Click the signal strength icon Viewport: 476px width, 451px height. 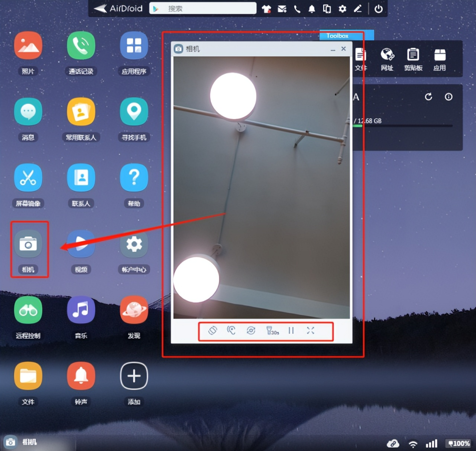(431, 444)
